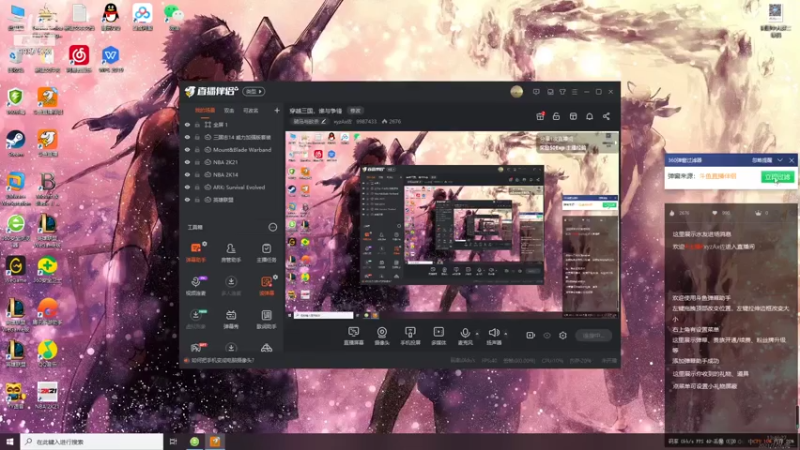Toggle lock on NBA 2K21 source
Viewport: 800px width, 450px height.
tap(197, 162)
